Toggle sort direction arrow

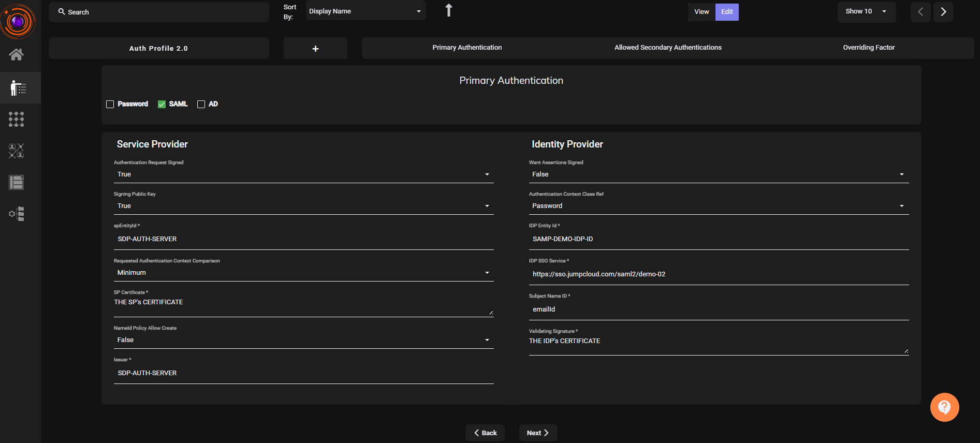(x=449, y=10)
